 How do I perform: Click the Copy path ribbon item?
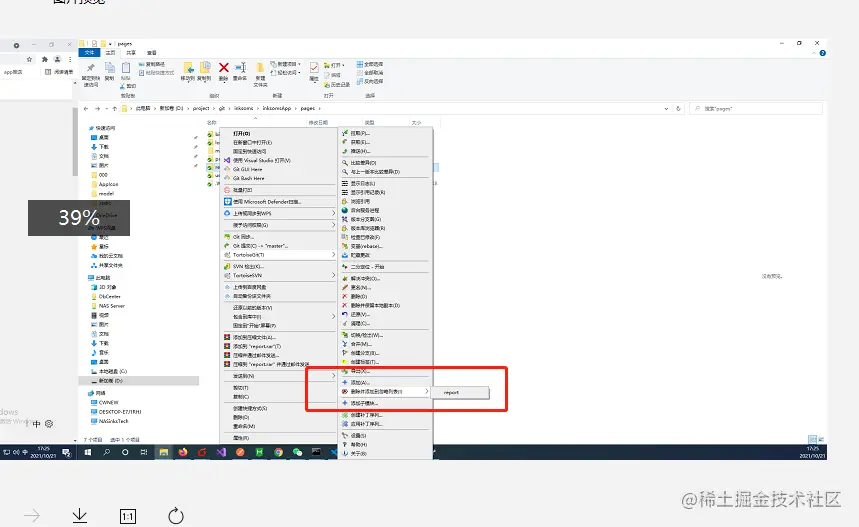tap(152, 64)
